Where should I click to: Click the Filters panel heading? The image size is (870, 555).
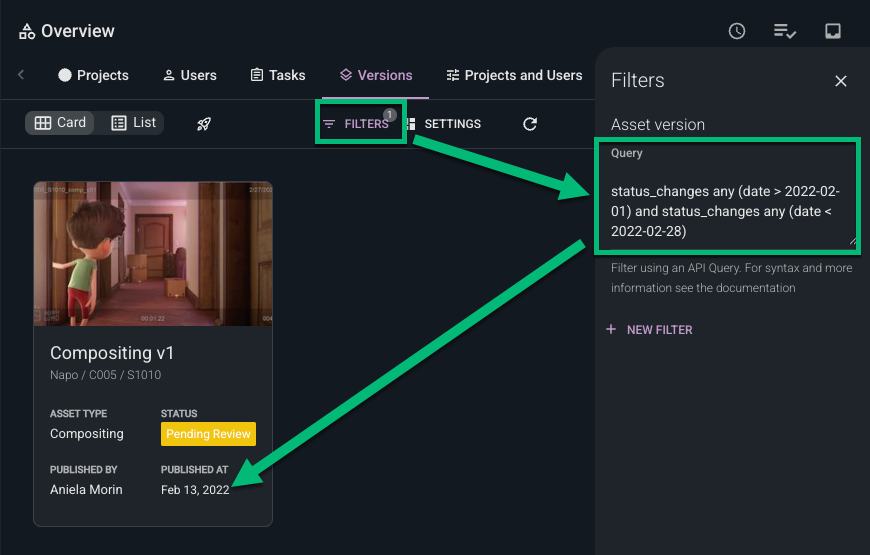[638, 80]
